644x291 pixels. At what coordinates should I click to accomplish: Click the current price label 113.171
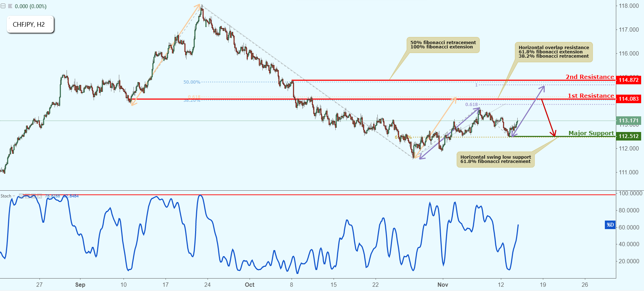(628, 121)
